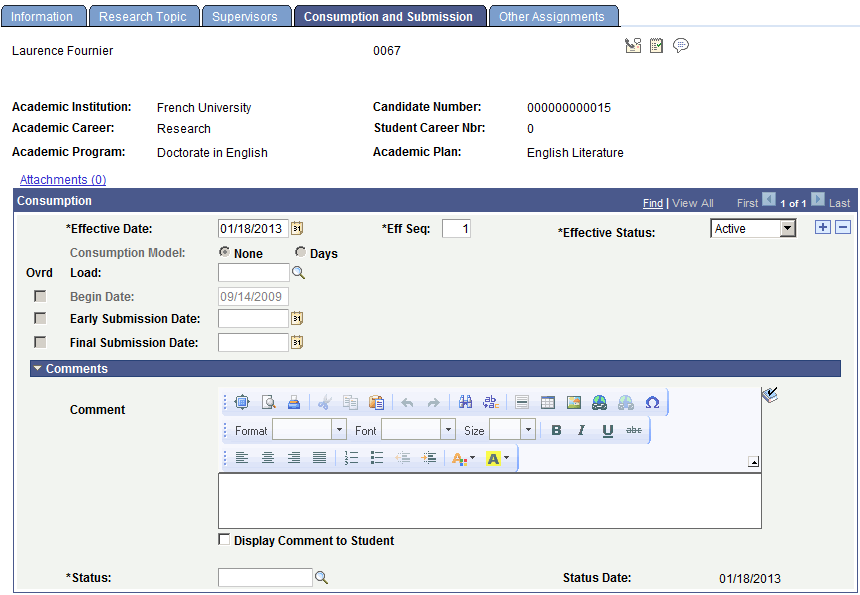
Task: Click the Load lookup magnifying glass
Action: [x=298, y=272]
